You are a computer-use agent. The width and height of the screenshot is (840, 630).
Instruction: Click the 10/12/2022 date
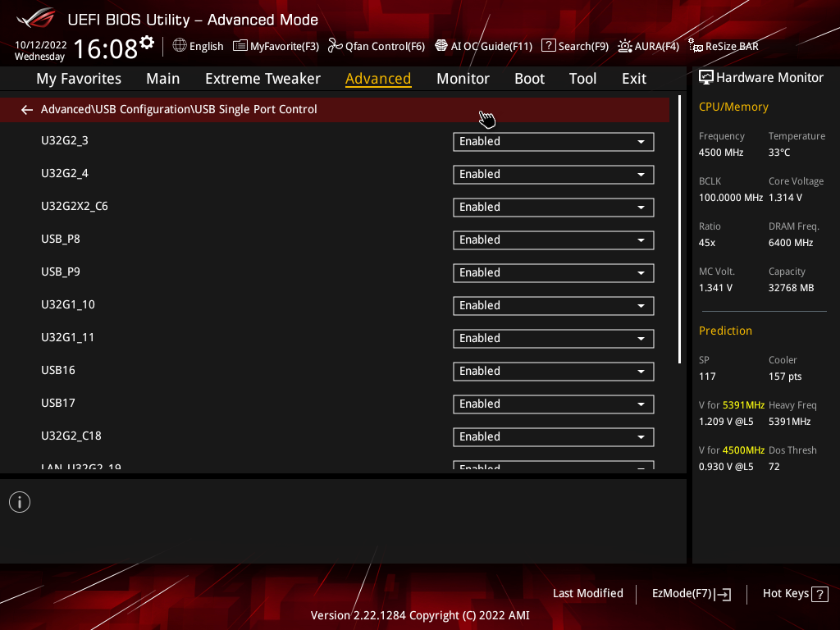[x=41, y=45]
